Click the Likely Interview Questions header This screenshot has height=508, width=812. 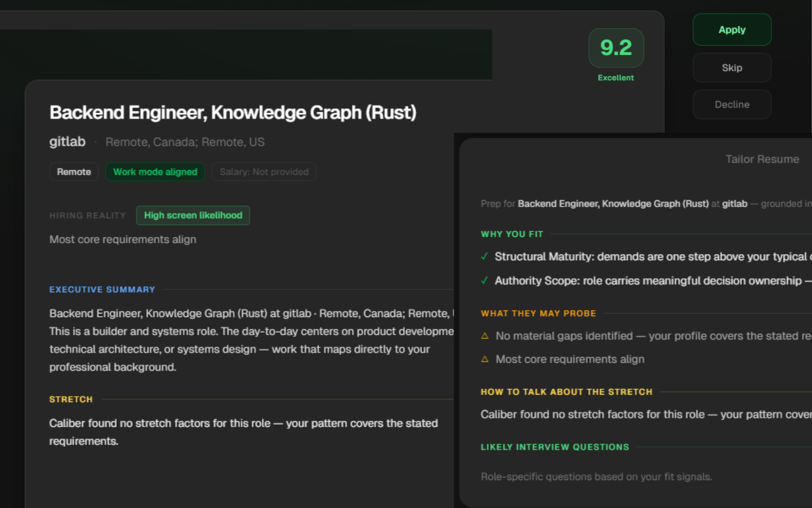[x=555, y=447]
